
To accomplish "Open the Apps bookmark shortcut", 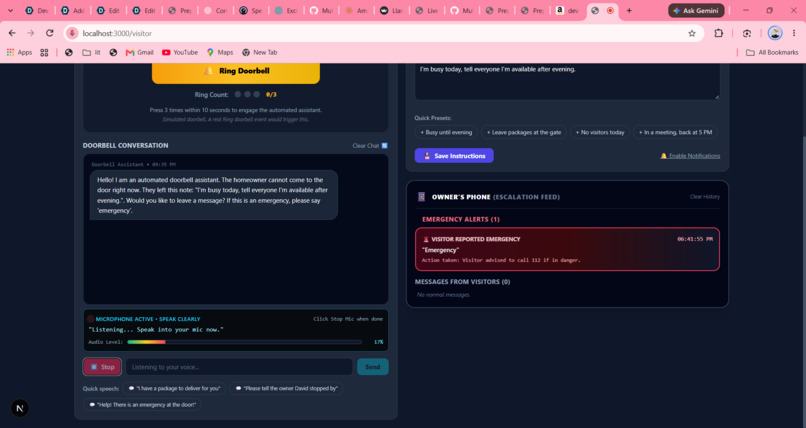I will click(x=20, y=52).
